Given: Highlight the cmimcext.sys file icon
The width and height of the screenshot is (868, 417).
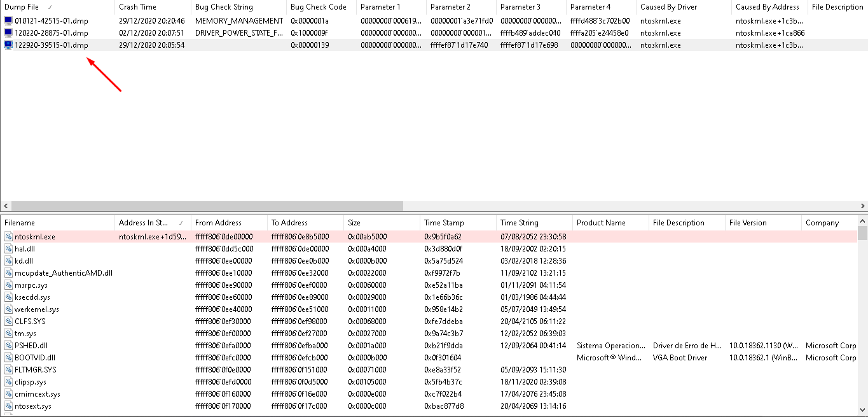Looking at the screenshot, I should coord(8,394).
